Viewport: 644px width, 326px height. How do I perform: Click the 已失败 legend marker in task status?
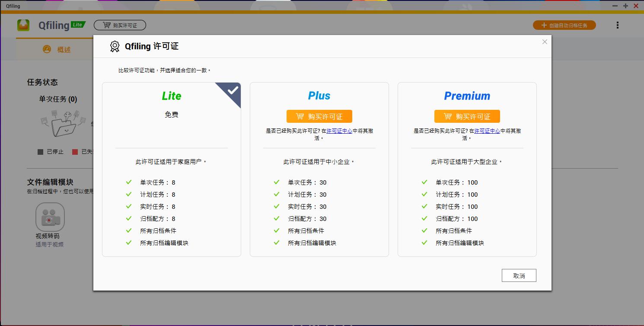click(75, 151)
